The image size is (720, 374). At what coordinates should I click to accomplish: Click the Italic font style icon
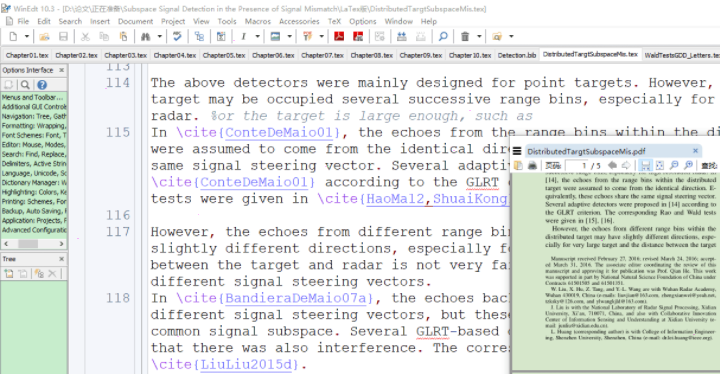point(243,36)
